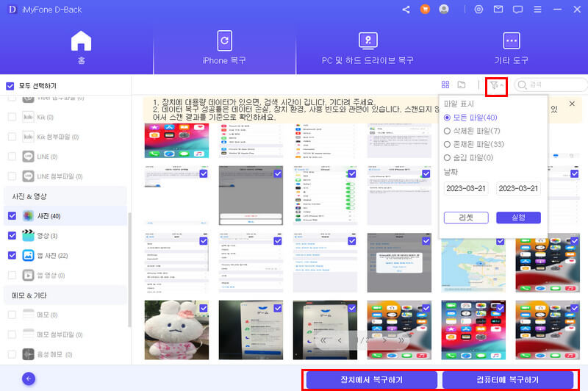Select the 사진 photos icon in sidebar
This screenshot has width=588, height=391.
28,216
